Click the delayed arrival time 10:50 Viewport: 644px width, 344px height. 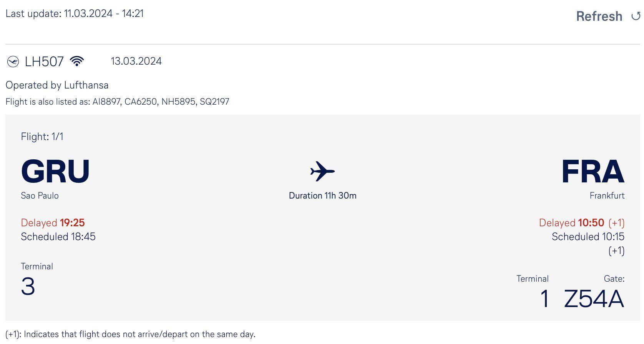coord(591,223)
